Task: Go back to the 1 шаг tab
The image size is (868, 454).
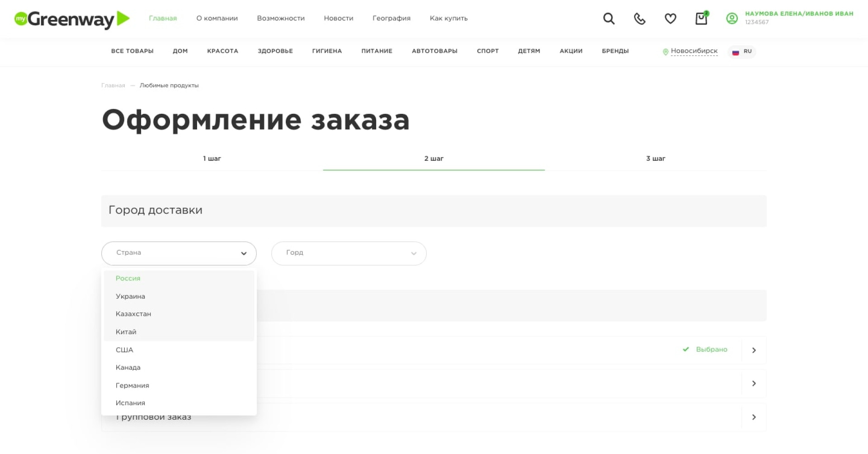Action: pos(212,159)
